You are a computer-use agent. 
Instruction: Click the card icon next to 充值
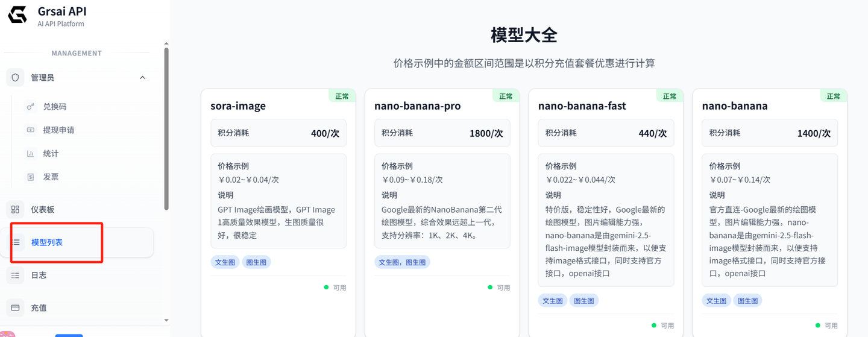16,308
